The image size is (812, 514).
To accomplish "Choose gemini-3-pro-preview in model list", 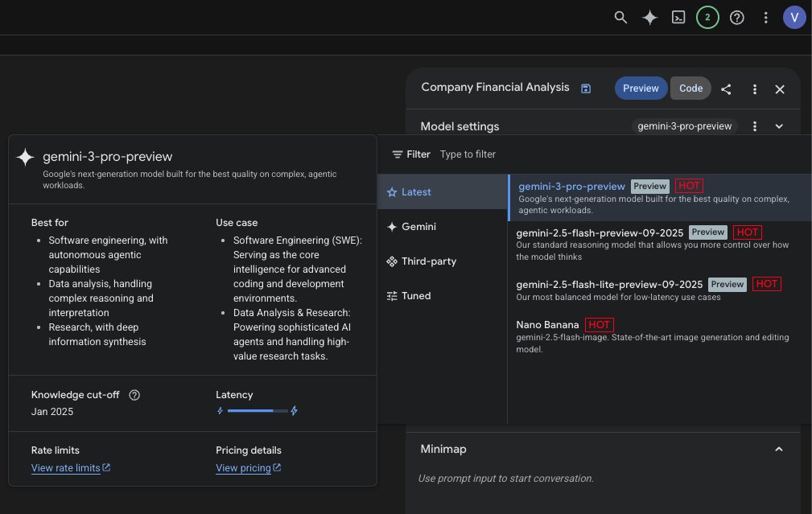I will coord(660,198).
